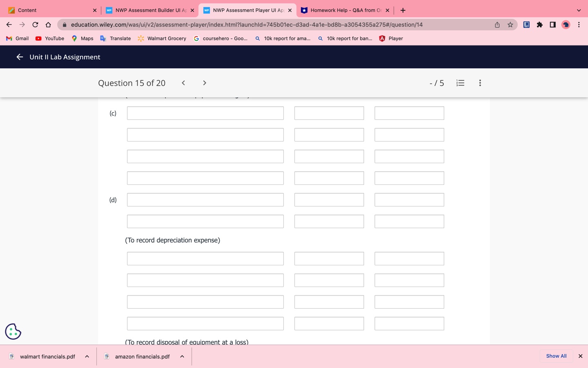Click the first (c) row input field

205,113
